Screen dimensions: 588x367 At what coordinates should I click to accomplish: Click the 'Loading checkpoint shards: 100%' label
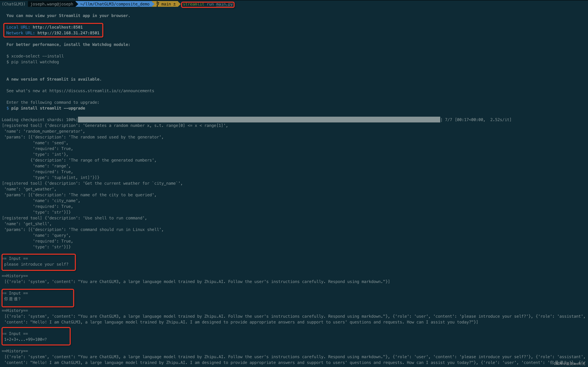click(39, 120)
